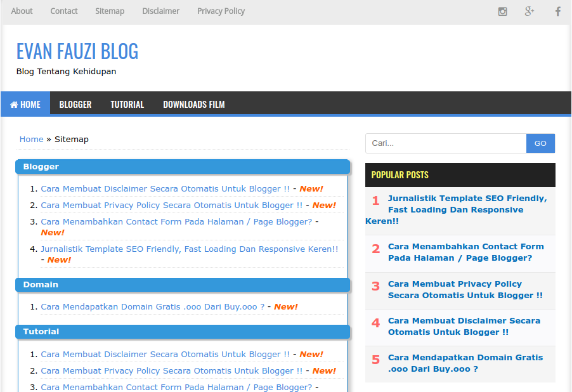Click the Disclaimer link

pos(160,11)
